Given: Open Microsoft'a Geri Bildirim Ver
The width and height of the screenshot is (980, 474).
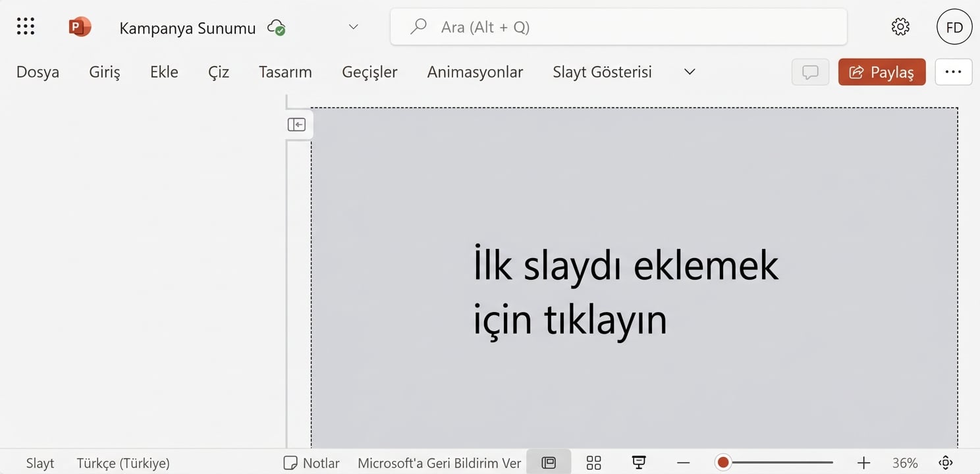Looking at the screenshot, I should (x=439, y=462).
